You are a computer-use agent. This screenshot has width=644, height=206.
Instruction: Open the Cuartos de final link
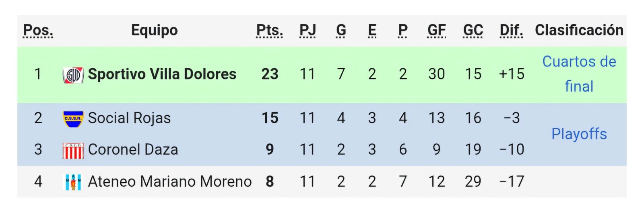tap(579, 74)
